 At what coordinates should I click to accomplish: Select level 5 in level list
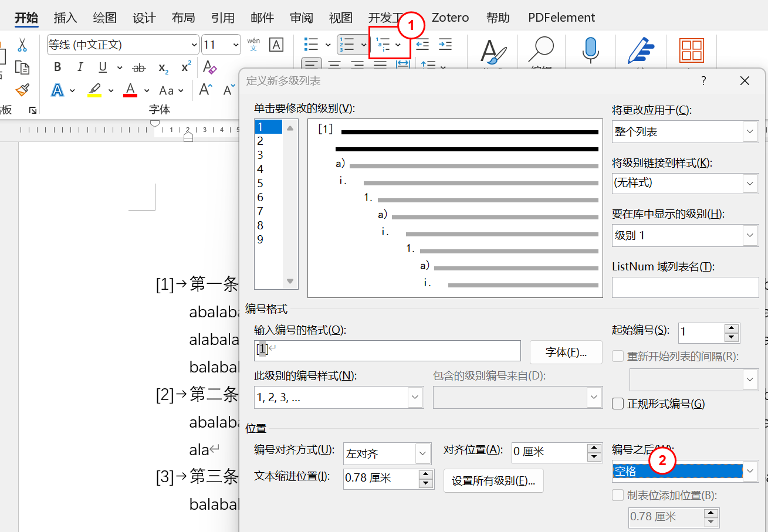point(269,183)
